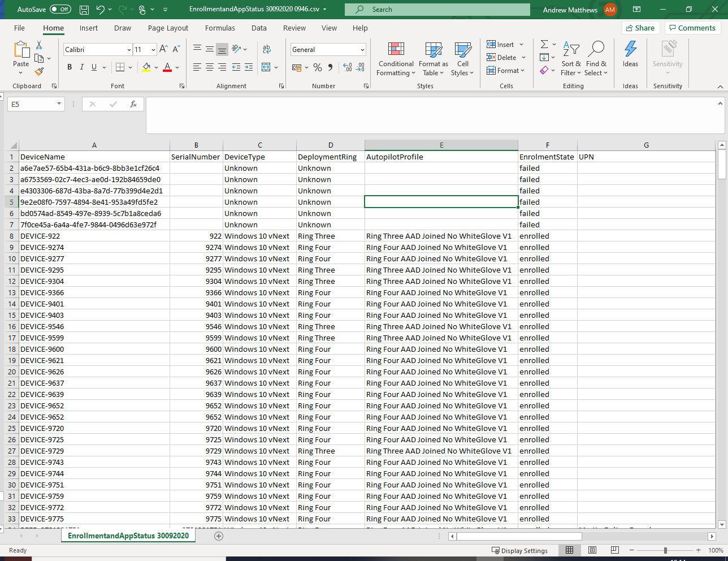Click the Paste clipboard icon
The image size is (728, 561).
[21, 50]
